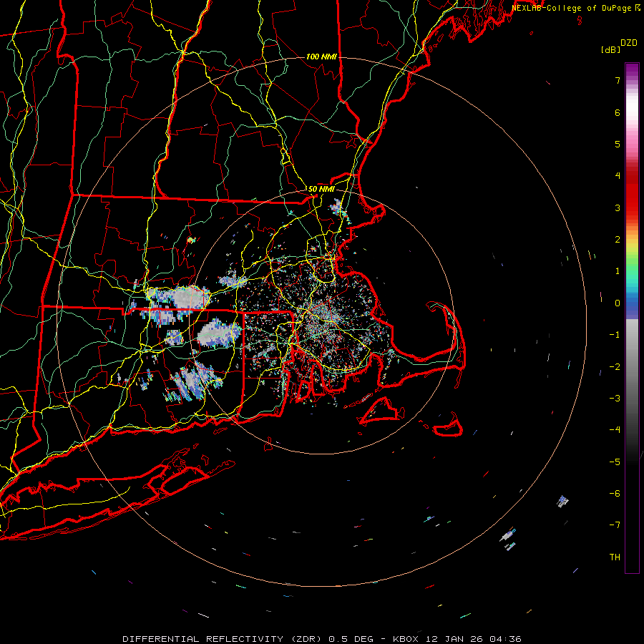Click the 50 NMI range ring label
644x644 pixels.
click(321, 190)
